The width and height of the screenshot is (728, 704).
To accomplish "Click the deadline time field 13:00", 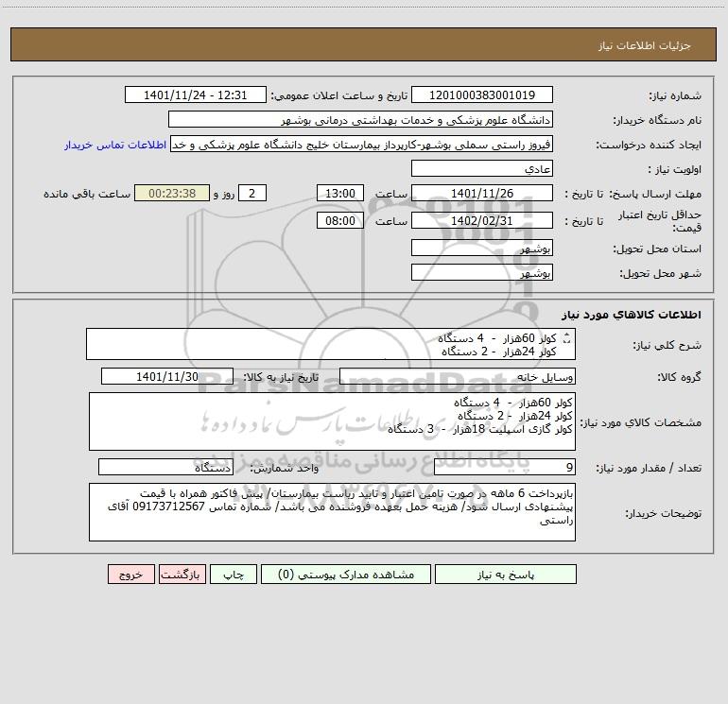I will [339, 193].
